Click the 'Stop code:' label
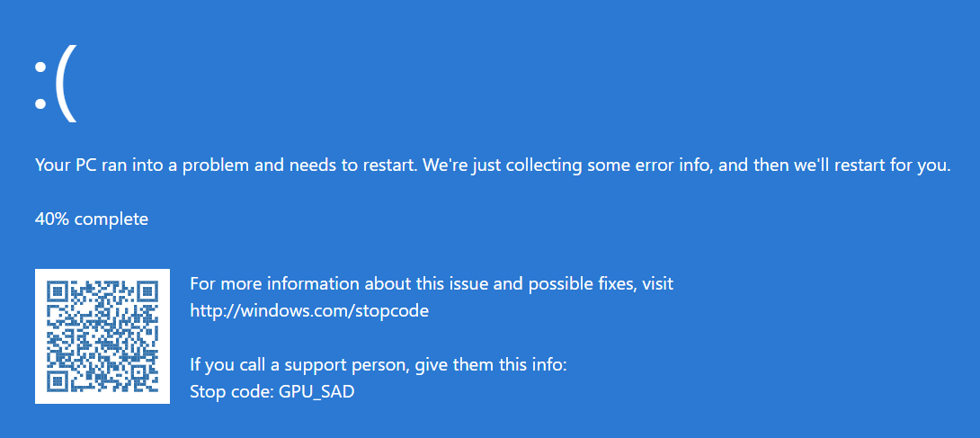 (232, 393)
